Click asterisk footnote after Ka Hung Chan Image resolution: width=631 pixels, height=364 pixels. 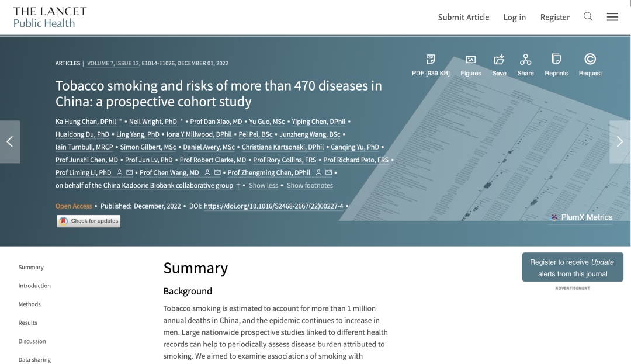(120, 121)
